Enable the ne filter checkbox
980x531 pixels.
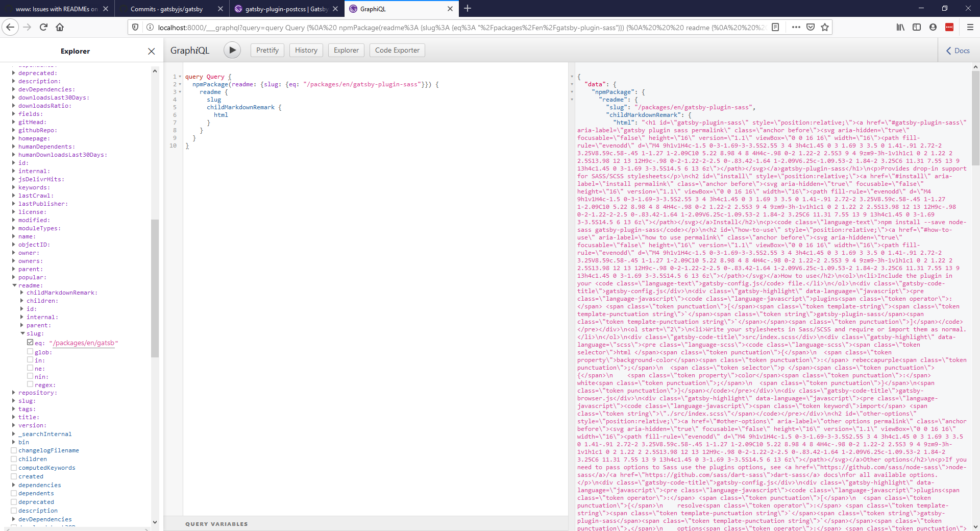[x=30, y=368]
